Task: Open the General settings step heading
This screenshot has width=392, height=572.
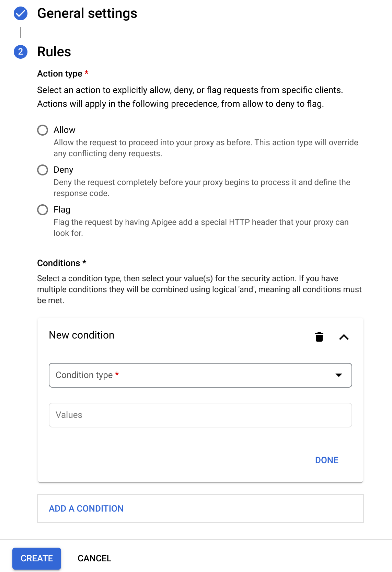Action: point(87,13)
